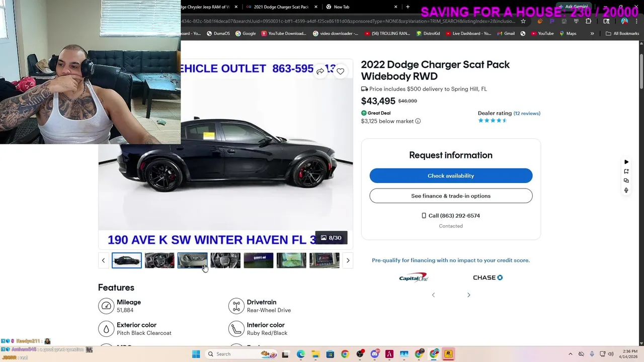Save this listing with the heart icon
This screenshot has width=644, height=362.
coord(341,71)
